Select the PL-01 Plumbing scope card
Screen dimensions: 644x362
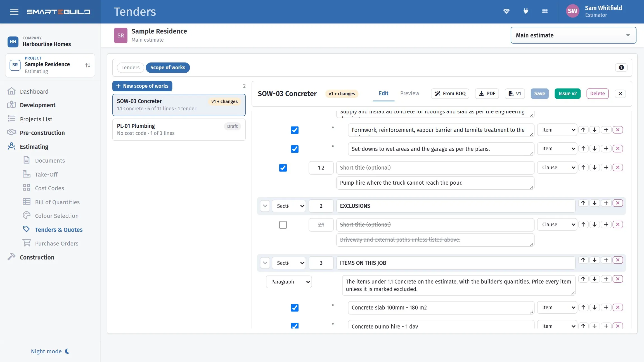click(x=179, y=130)
